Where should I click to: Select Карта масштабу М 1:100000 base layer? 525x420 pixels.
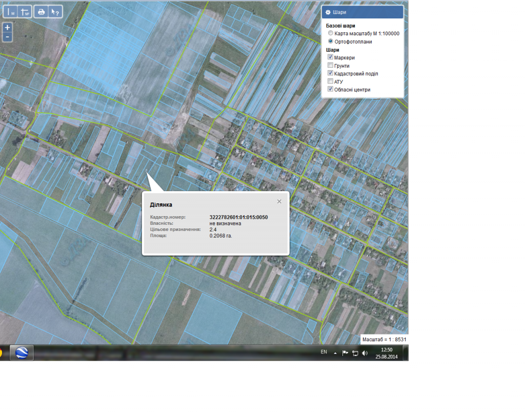(331, 33)
